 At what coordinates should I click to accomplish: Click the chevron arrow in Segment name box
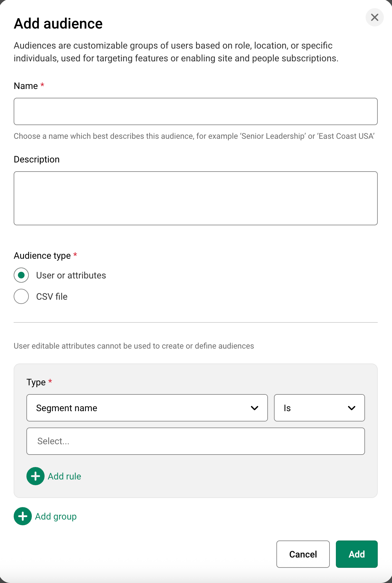pos(255,408)
